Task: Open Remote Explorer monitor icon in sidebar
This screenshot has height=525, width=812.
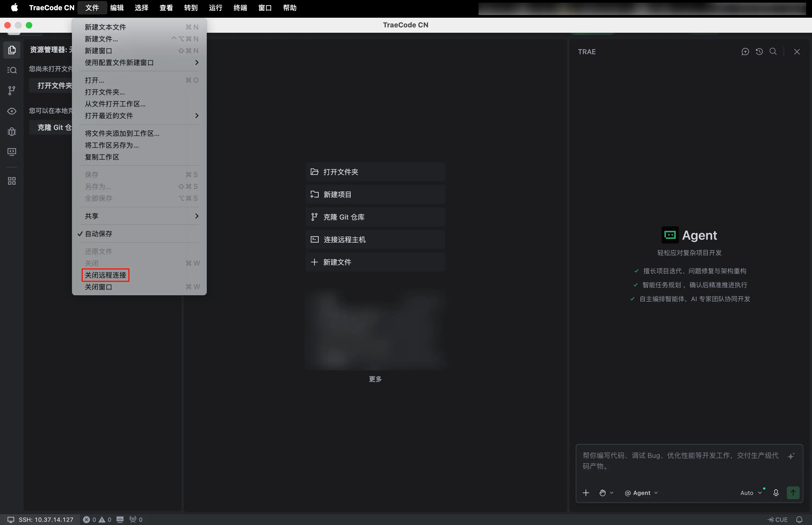Action: pyautogui.click(x=12, y=152)
